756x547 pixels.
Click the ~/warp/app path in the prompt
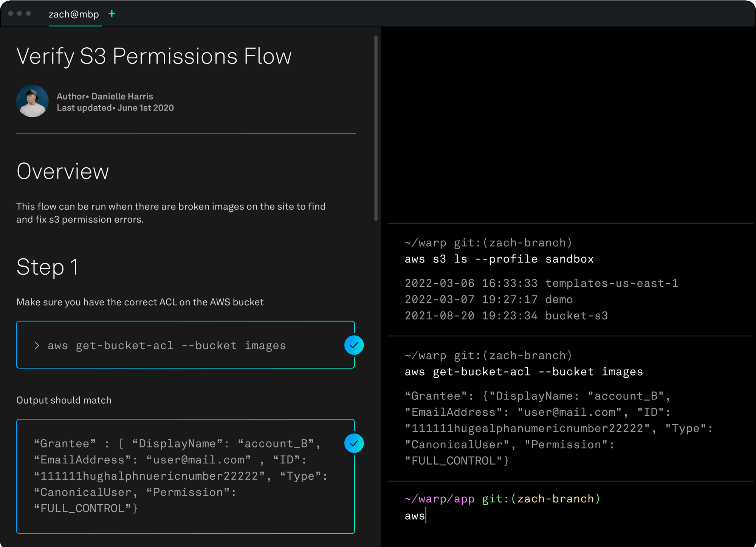[x=438, y=499]
